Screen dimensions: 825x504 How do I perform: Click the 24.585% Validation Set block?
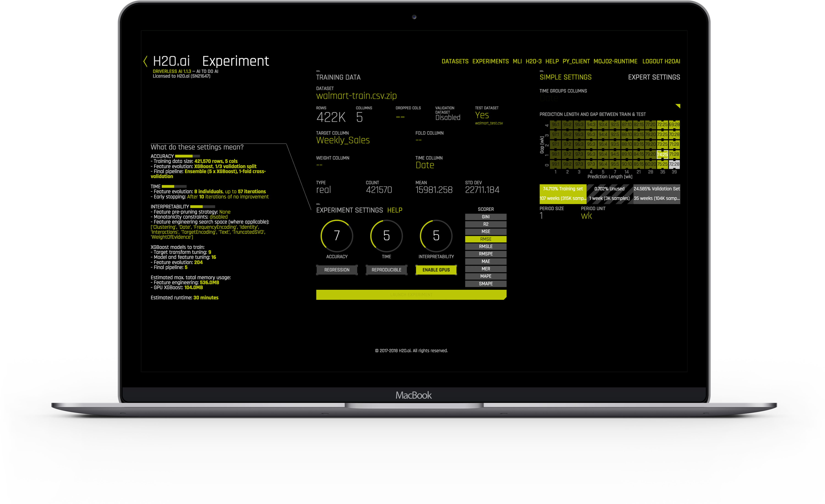tap(657, 194)
